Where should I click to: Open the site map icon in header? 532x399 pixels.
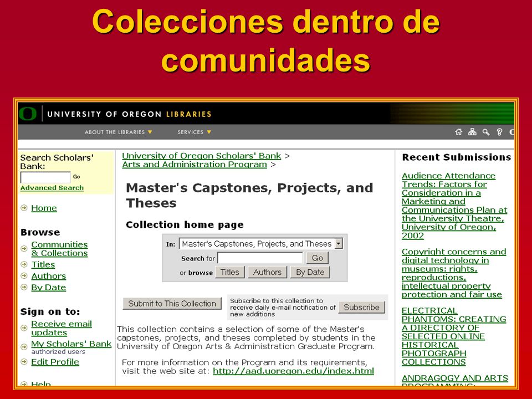(472, 132)
